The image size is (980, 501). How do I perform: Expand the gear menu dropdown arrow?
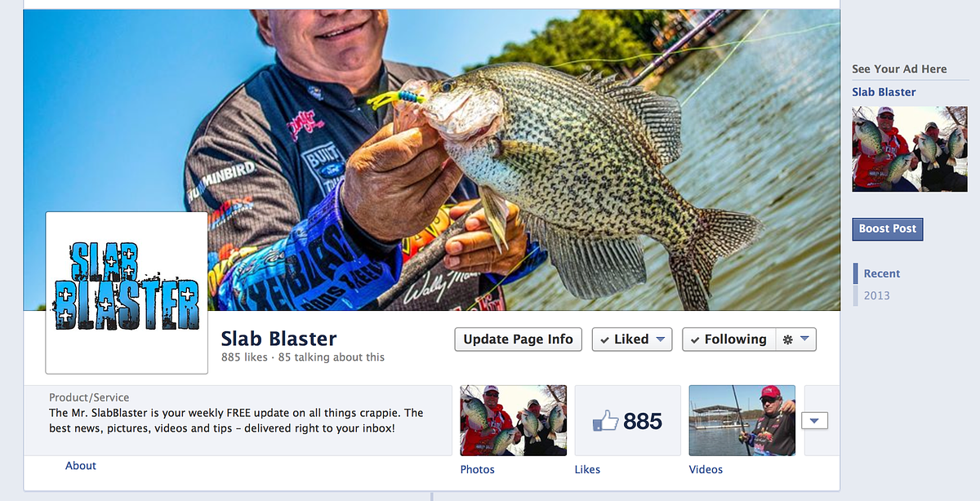(804, 339)
